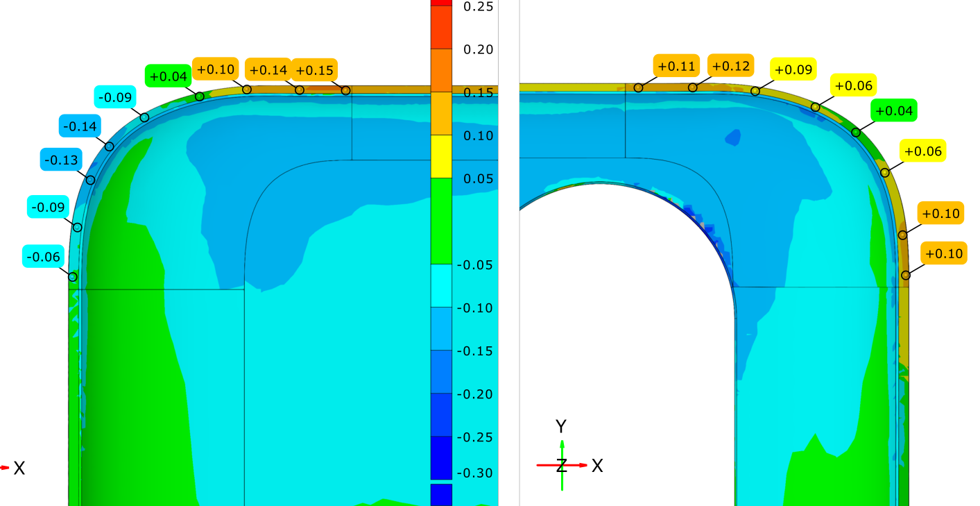980x506 pixels.
Task: Select the +0.11 deviation label
Action: (676, 66)
